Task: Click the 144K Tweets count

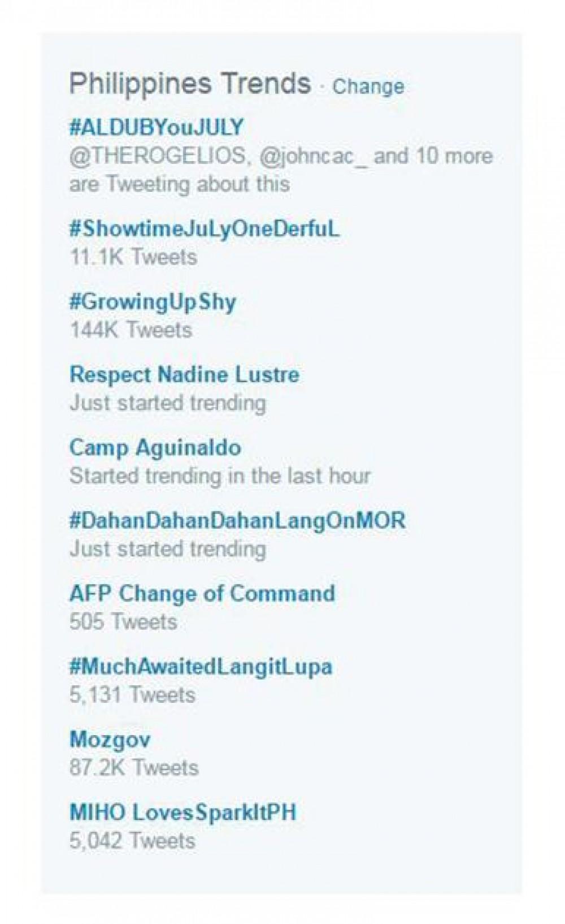Action: point(131,330)
